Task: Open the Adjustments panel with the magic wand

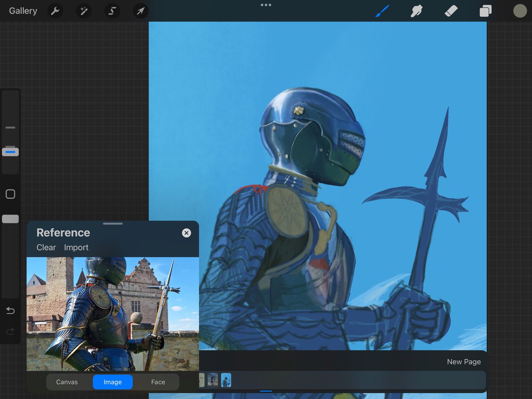Action: pyautogui.click(x=83, y=11)
